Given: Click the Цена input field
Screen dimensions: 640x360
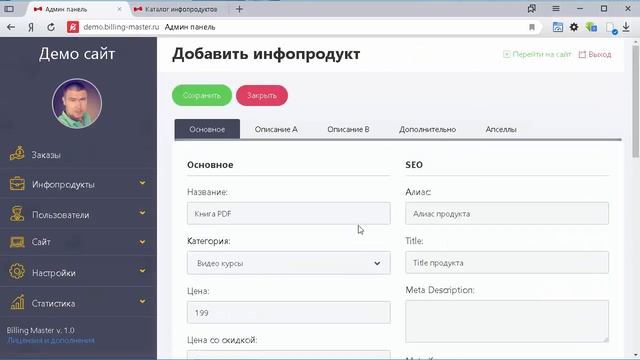Looking at the screenshot, I should [289, 313].
